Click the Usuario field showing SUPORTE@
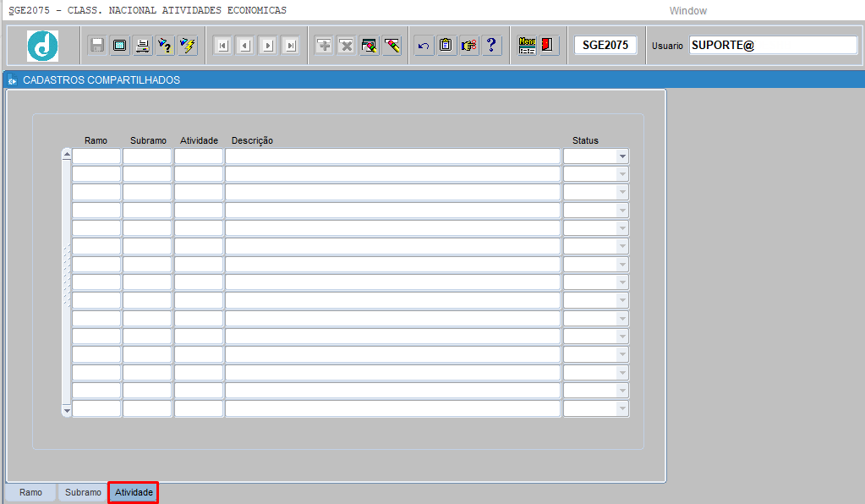 coord(773,45)
